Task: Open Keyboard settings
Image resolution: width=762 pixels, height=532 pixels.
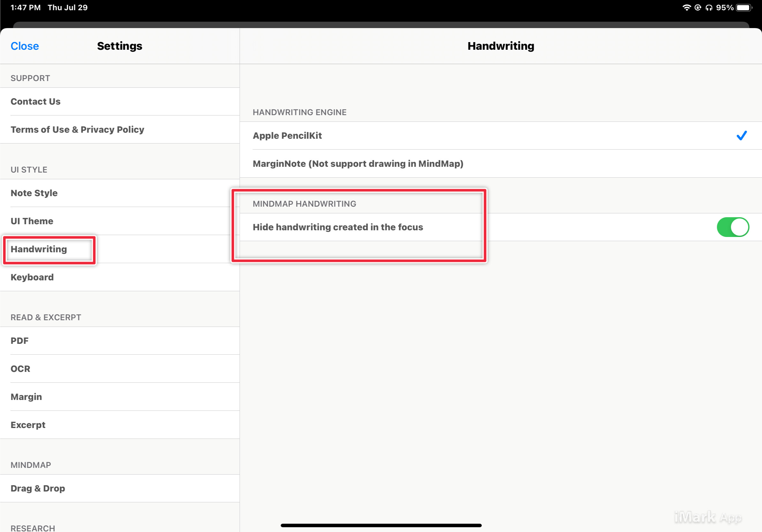Action: (x=32, y=277)
